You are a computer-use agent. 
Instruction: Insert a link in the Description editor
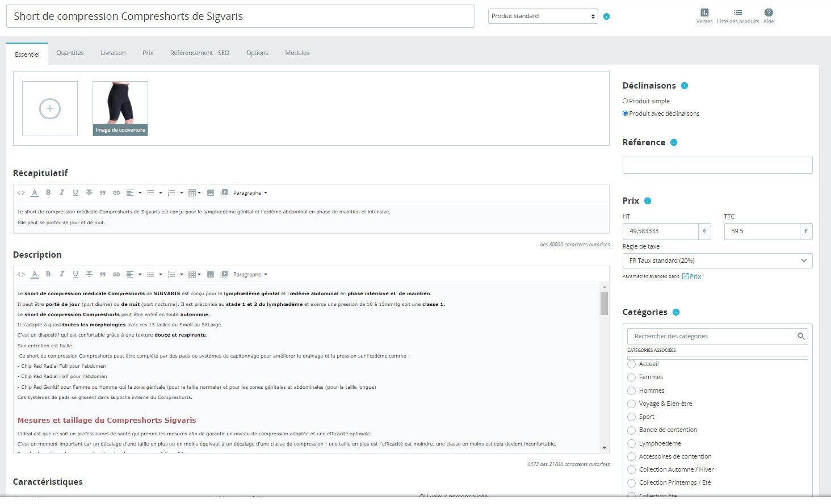tap(116, 274)
